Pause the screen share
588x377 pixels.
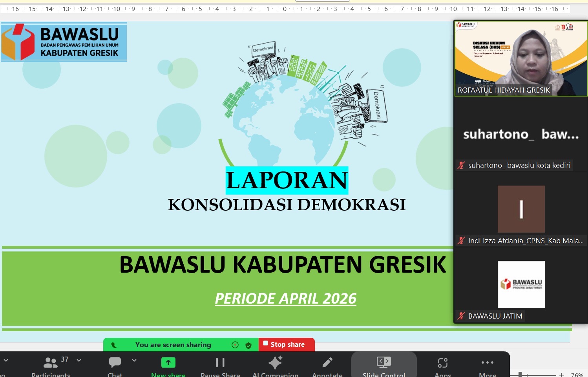coord(220,366)
